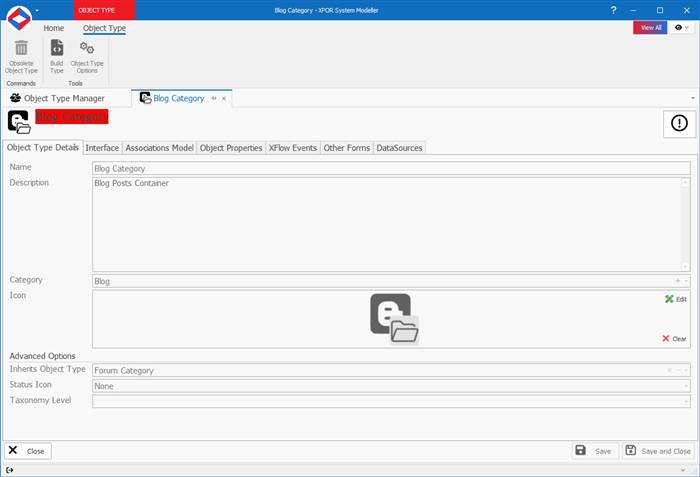Click the Blog Category header icon
The image size is (700, 477).
[x=19, y=122]
